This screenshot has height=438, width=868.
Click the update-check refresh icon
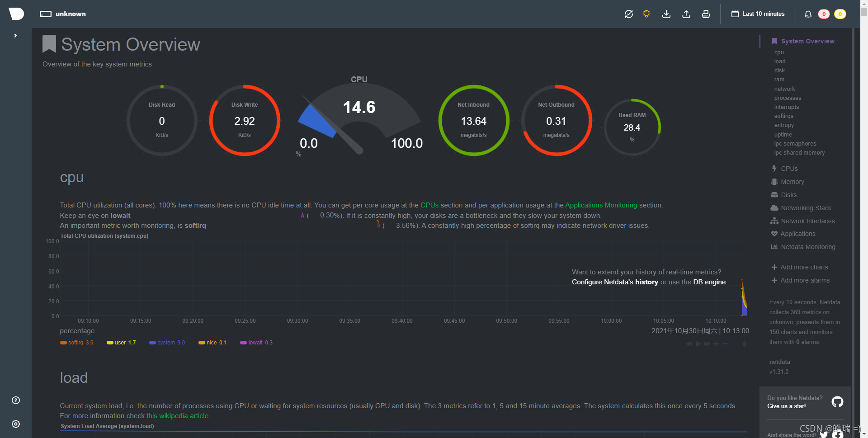tap(628, 14)
